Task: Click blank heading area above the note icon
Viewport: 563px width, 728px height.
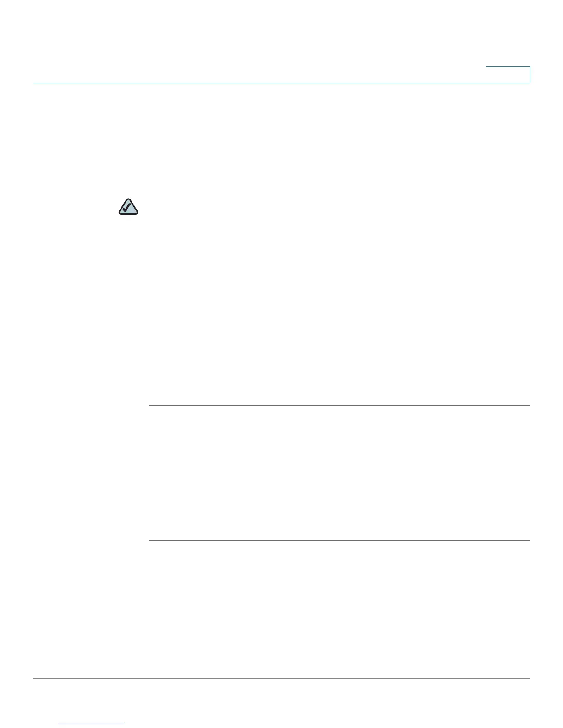Action: coord(281,140)
